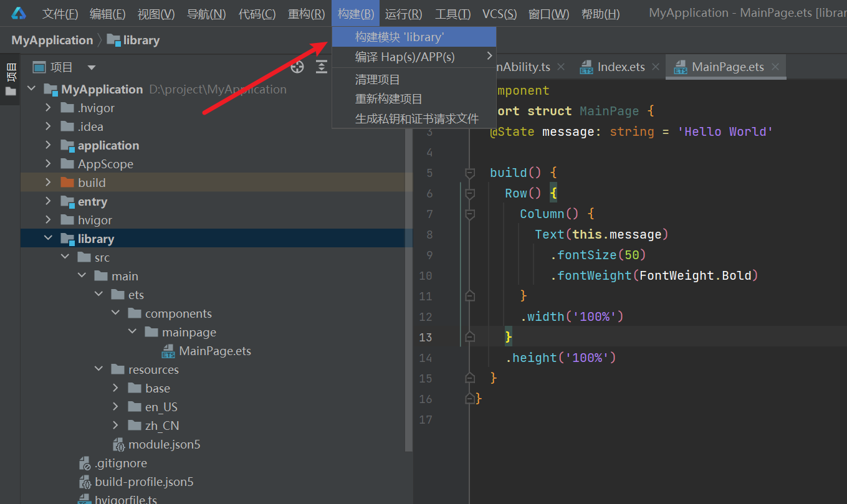Open the 代码(C) menu

coord(257,14)
